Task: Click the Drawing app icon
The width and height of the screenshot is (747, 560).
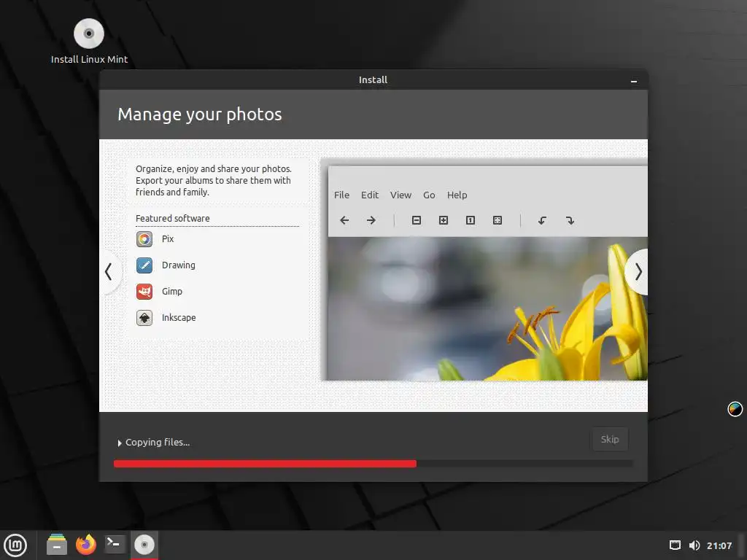Action: coord(144,265)
